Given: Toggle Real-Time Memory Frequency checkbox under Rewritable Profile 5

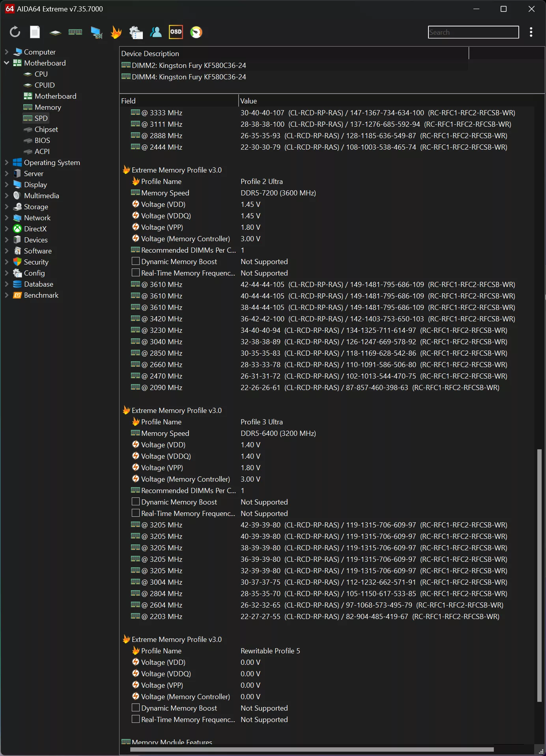Looking at the screenshot, I should pos(136,719).
